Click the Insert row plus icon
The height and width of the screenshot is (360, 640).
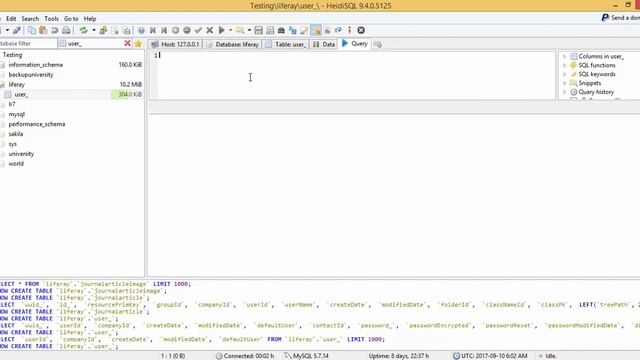tap(176, 30)
